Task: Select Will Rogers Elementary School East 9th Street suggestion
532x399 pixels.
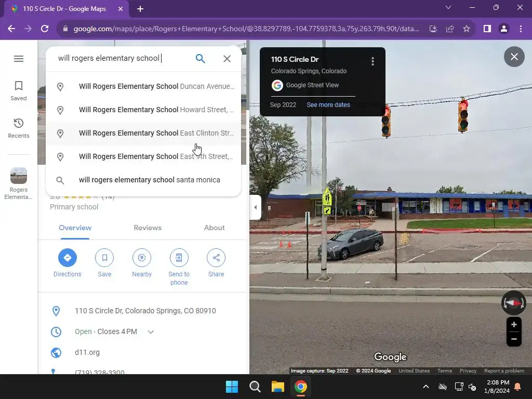Action: point(143,157)
